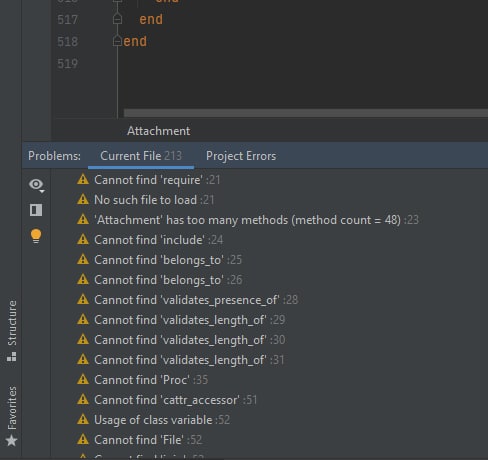Collapse the fold marker on line 518
Image resolution: width=488 pixels, height=460 pixels.
pyautogui.click(x=117, y=41)
